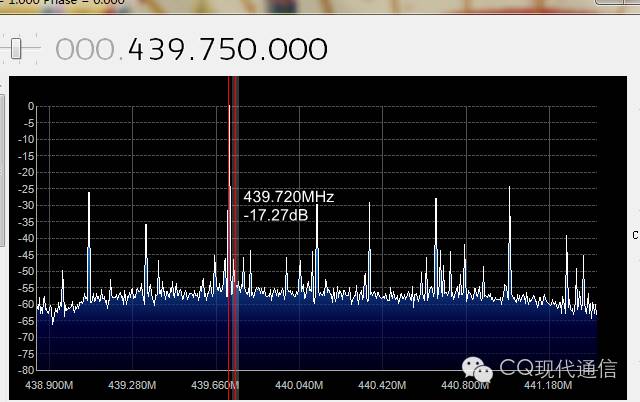This screenshot has width=640, height=402.
Task: Click the slider handle left of the frequency readout
Action: 16,49
